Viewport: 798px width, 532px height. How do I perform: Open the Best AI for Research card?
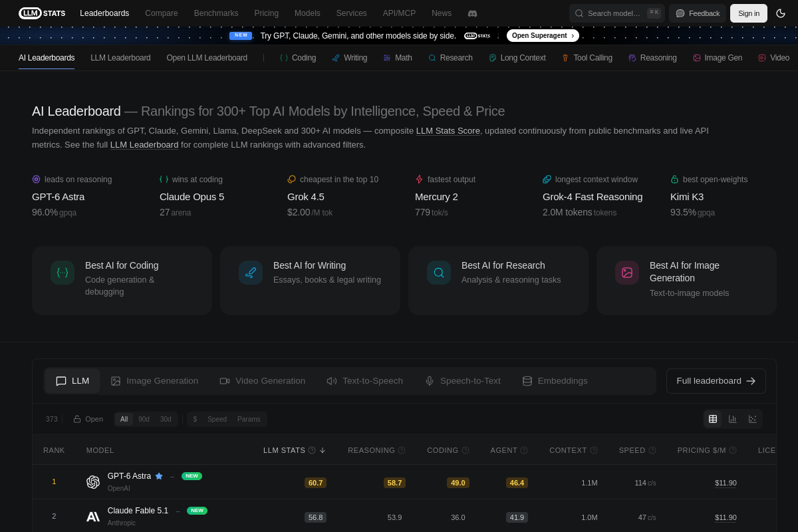[x=498, y=281]
